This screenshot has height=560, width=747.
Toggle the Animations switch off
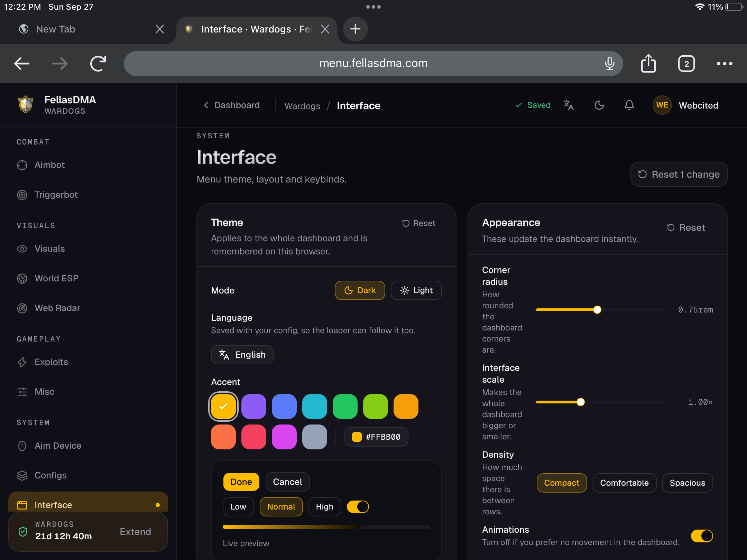click(x=702, y=536)
